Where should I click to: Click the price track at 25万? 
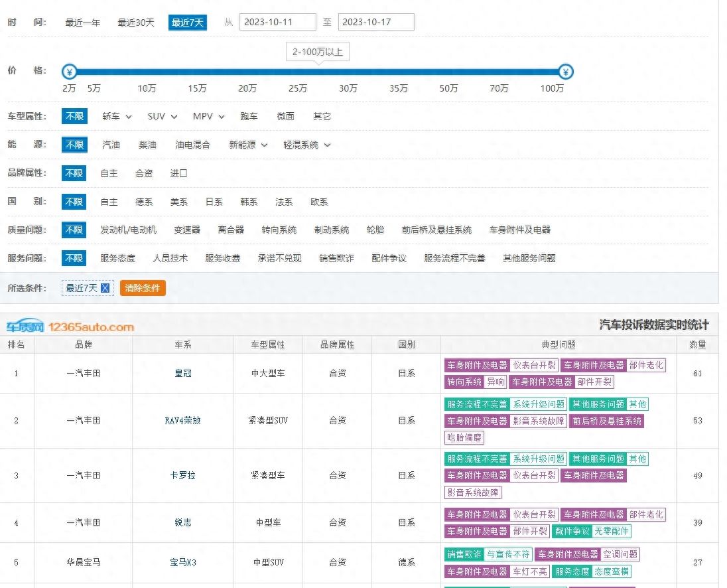298,72
